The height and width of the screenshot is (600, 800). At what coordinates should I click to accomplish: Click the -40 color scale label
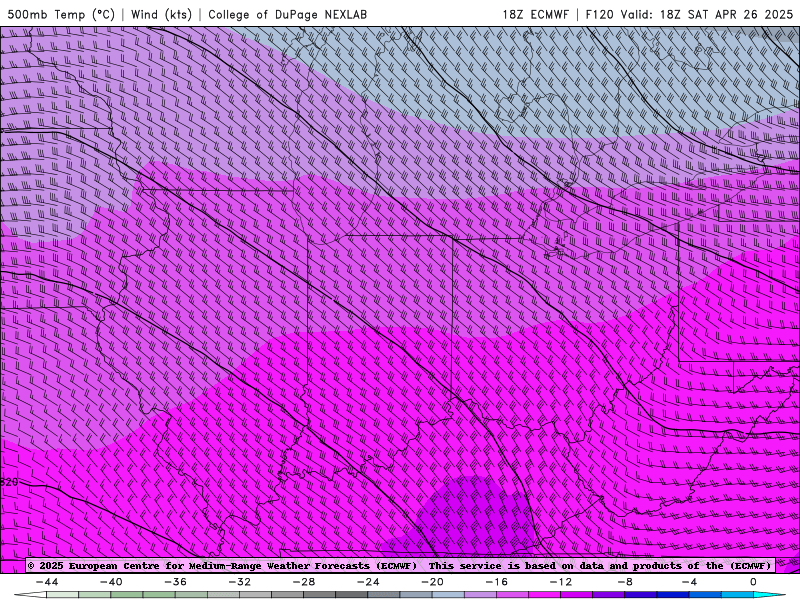tap(111, 582)
